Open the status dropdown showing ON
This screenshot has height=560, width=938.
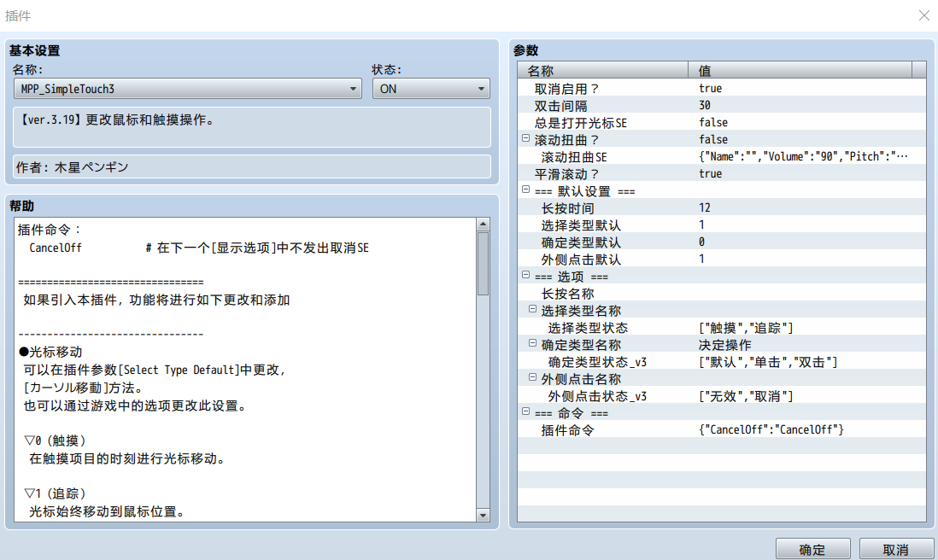(x=431, y=89)
